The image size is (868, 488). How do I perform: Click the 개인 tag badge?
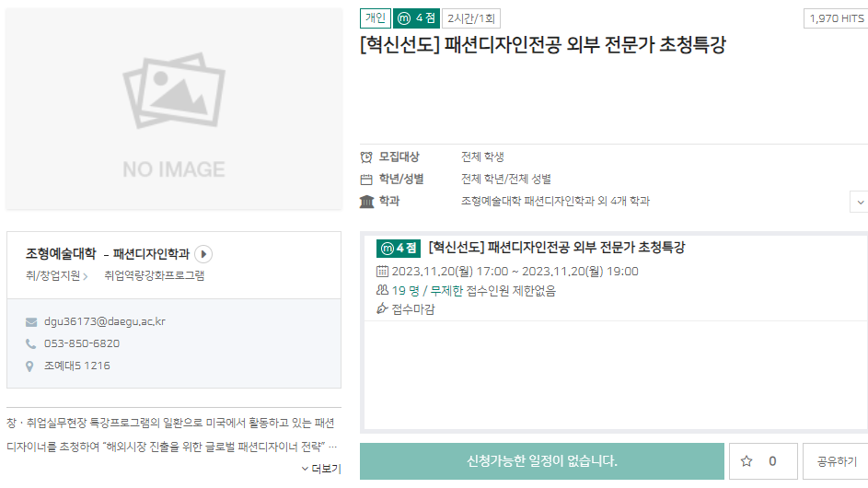coord(376,18)
